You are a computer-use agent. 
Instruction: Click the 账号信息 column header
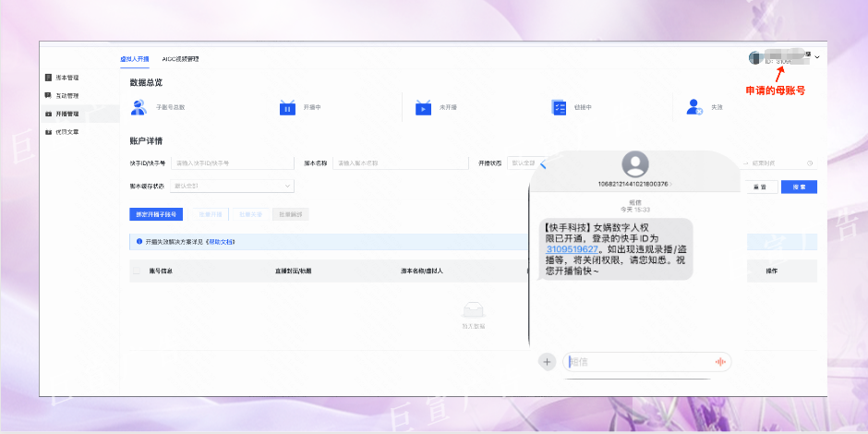(x=162, y=271)
